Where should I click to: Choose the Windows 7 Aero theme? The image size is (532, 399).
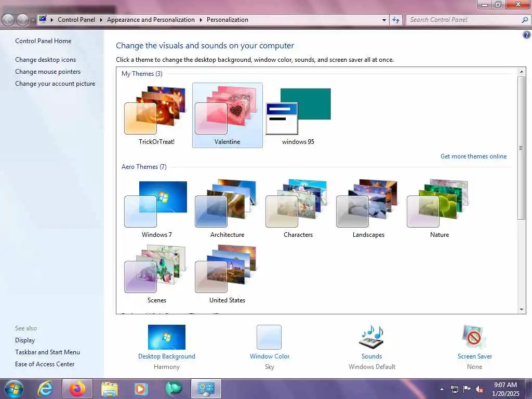156,209
